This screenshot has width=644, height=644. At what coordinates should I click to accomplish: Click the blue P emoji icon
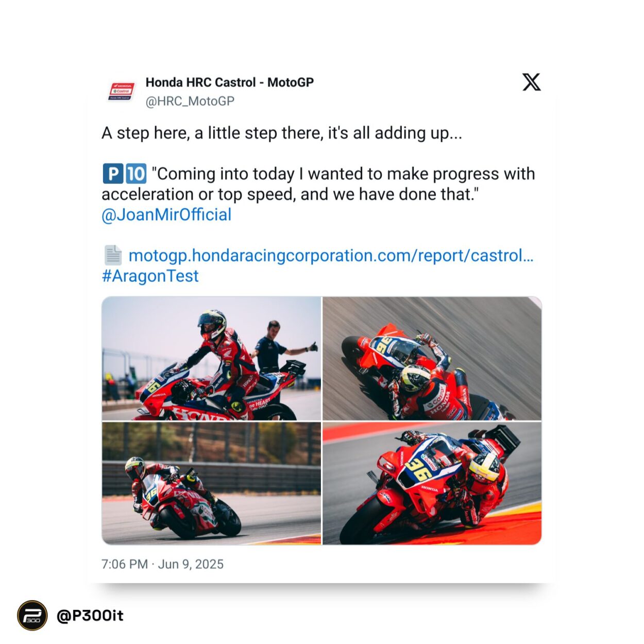click(113, 174)
